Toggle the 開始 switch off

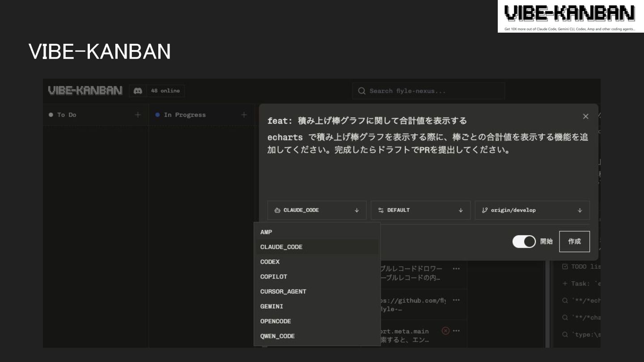(x=524, y=241)
